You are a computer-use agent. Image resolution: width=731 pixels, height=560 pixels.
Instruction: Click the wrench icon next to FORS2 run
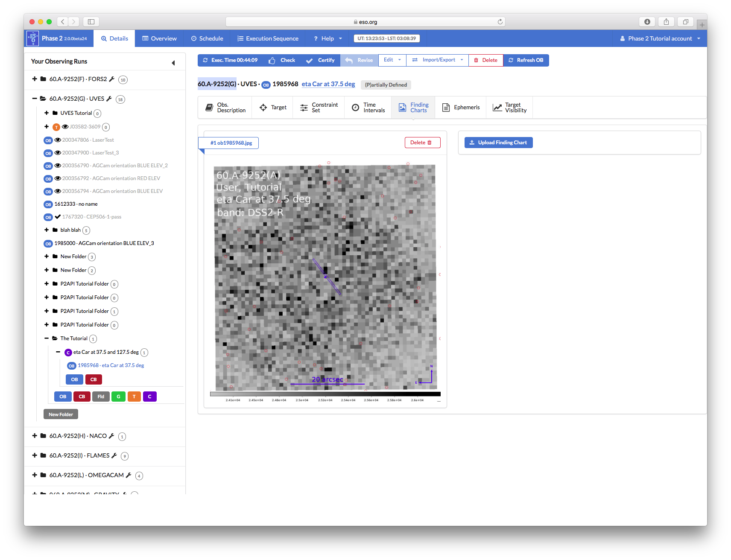[x=112, y=79]
